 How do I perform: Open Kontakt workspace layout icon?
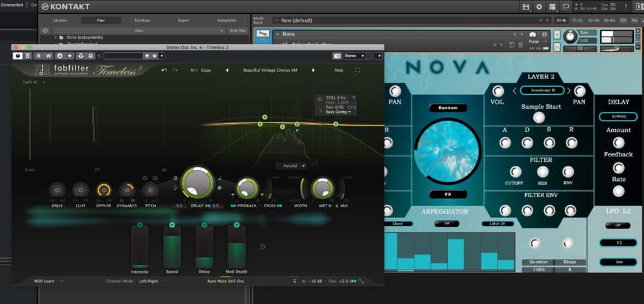pyautogui.click(x=552, y=6)
